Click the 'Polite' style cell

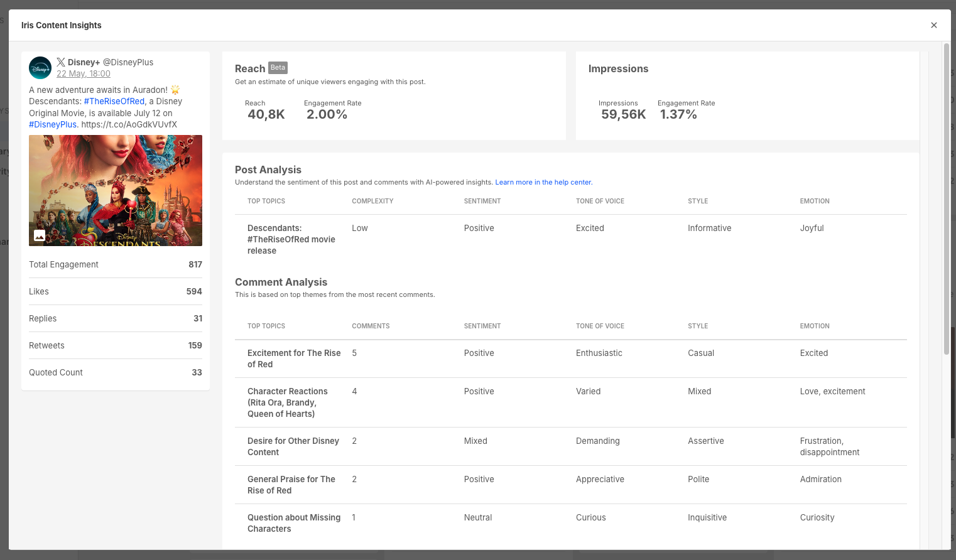(698, 479)
